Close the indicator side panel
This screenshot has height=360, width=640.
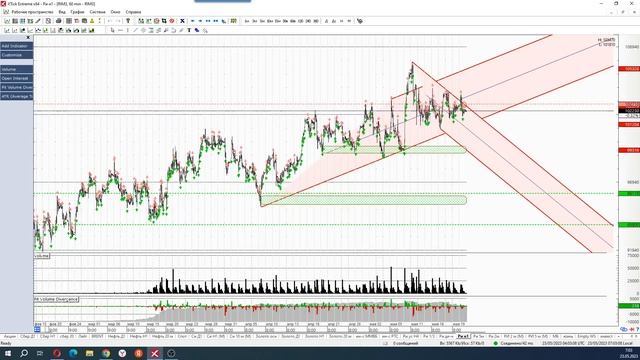pyautogui.click(x=28, y=38)
